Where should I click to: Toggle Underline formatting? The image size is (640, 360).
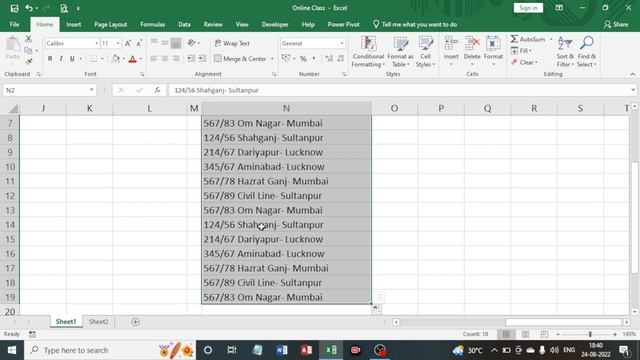tap(72, 59)
